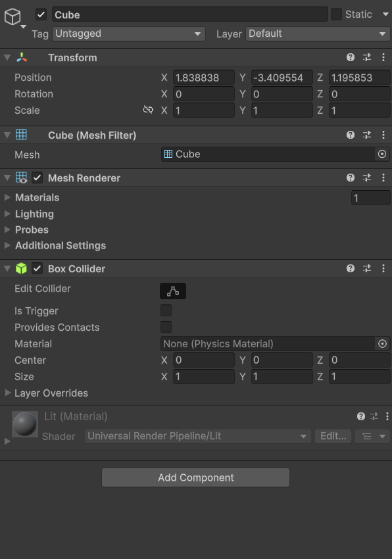
Task: Click the Position X value field
Action: [x=204, y=78]
